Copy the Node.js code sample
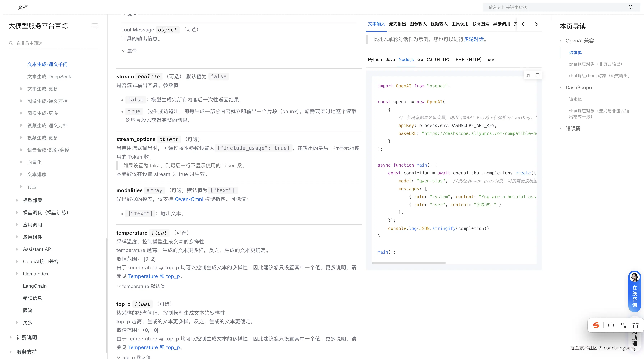The height and width of the screenshot is (359, 644). 538,75
